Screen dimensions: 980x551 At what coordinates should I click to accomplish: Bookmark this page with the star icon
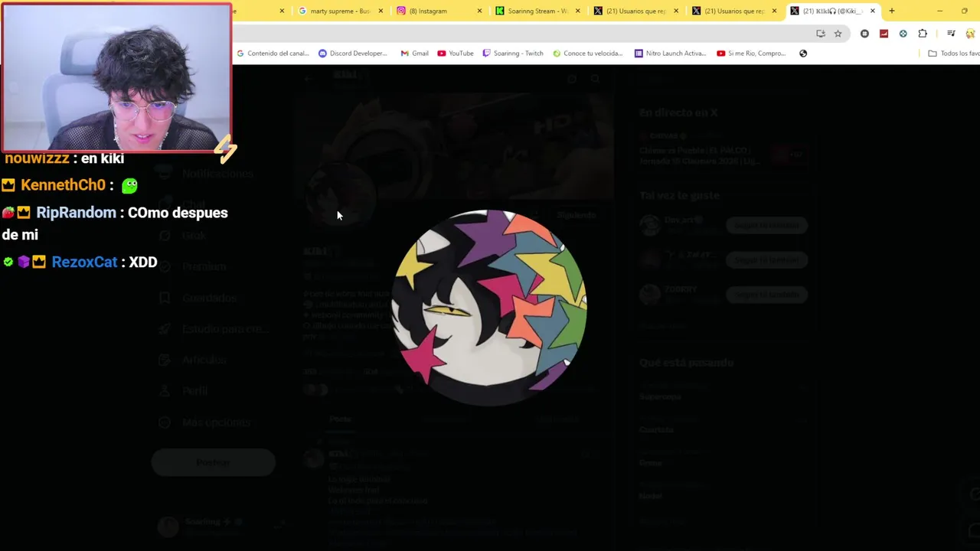pyautogui.click(x=838, y=34)
